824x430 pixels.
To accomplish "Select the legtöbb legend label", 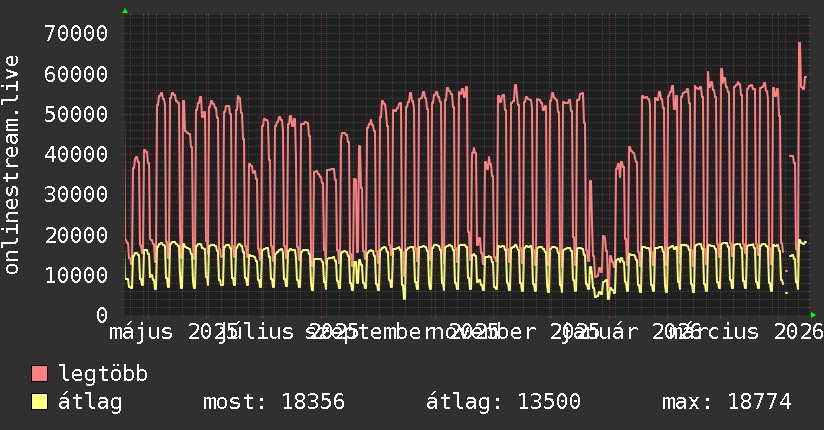I will click(x=103, y=373).
